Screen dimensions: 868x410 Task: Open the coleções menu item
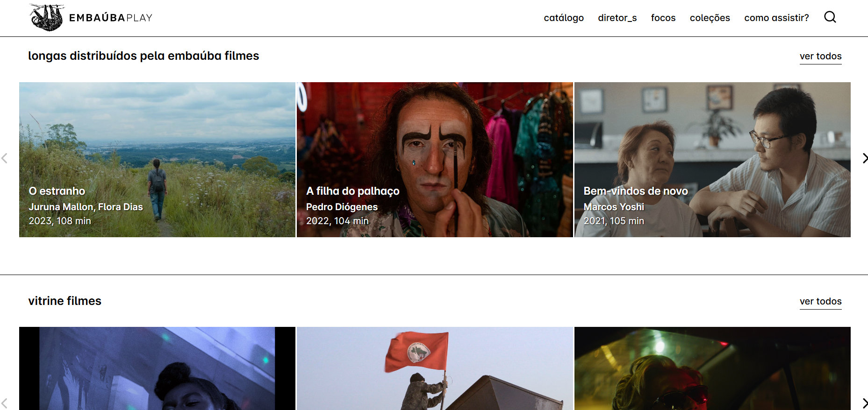click(x=710, y=18)
